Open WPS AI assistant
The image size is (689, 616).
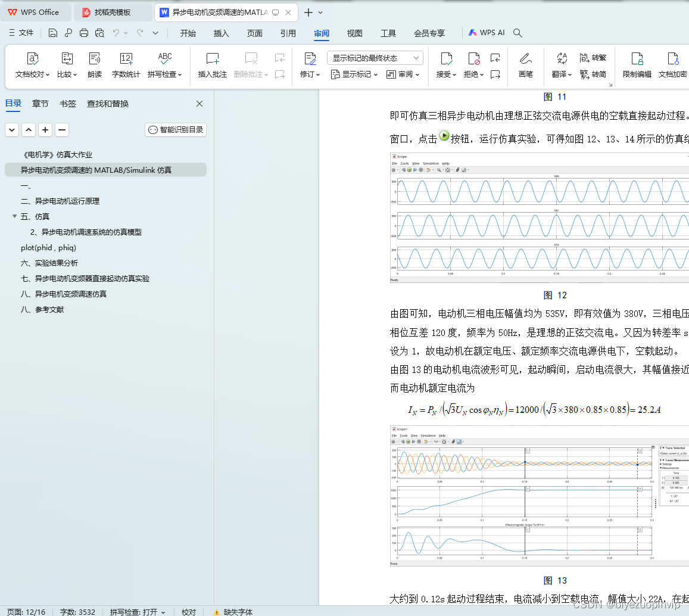(x=487, y=33)
